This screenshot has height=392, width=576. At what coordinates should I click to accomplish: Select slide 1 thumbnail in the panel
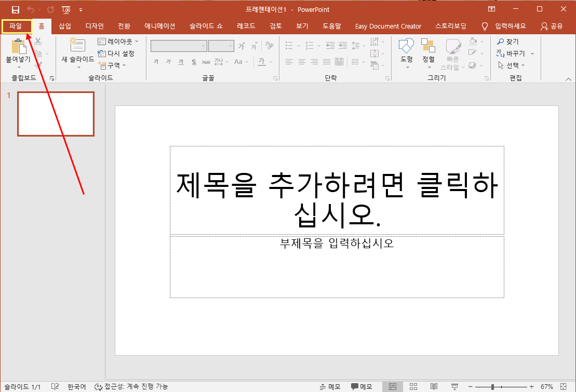point(56,114)
